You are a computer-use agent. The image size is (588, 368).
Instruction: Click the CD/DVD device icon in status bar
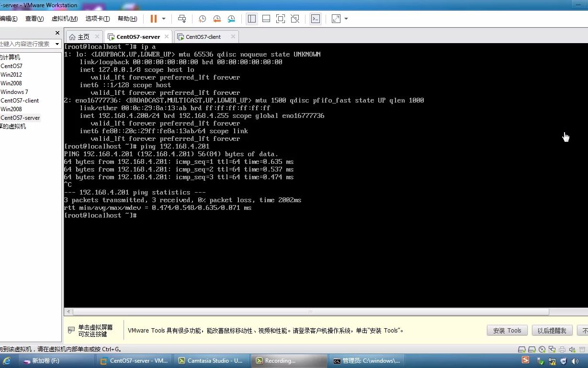(x=542, y=350)
